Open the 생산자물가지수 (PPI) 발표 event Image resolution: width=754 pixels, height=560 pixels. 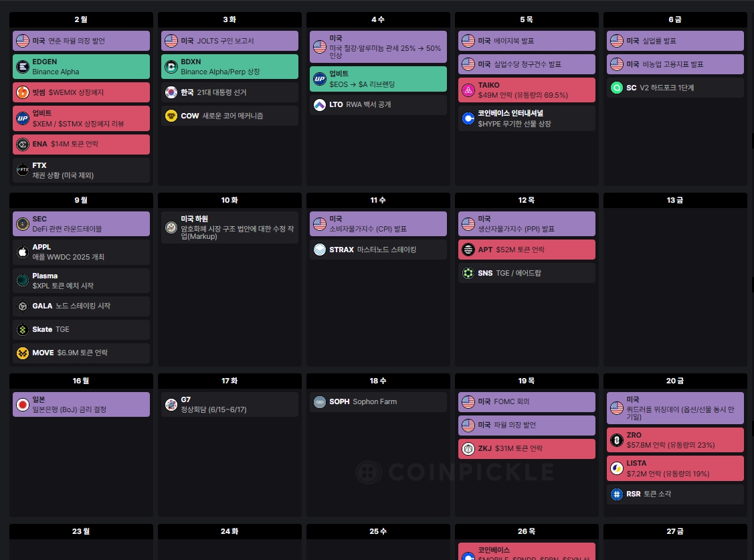(x=527, y=224)
